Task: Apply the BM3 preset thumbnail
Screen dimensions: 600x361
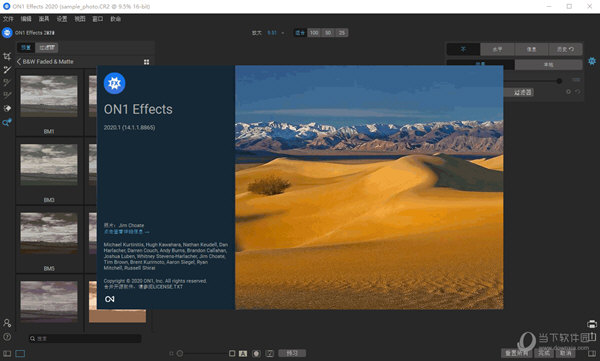Action: (x=49, y=165)
